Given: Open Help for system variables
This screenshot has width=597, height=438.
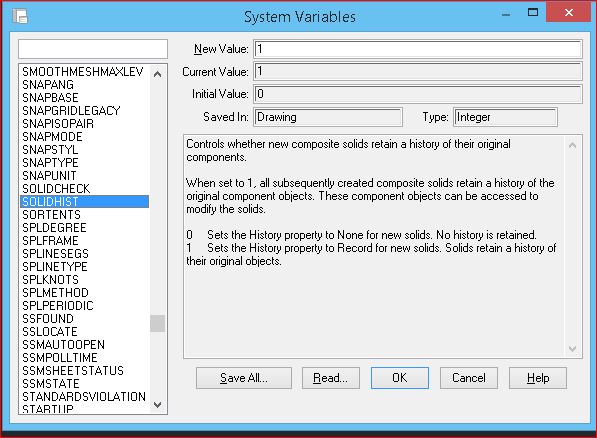Looking at the screenshot, I should coord(538,378).
